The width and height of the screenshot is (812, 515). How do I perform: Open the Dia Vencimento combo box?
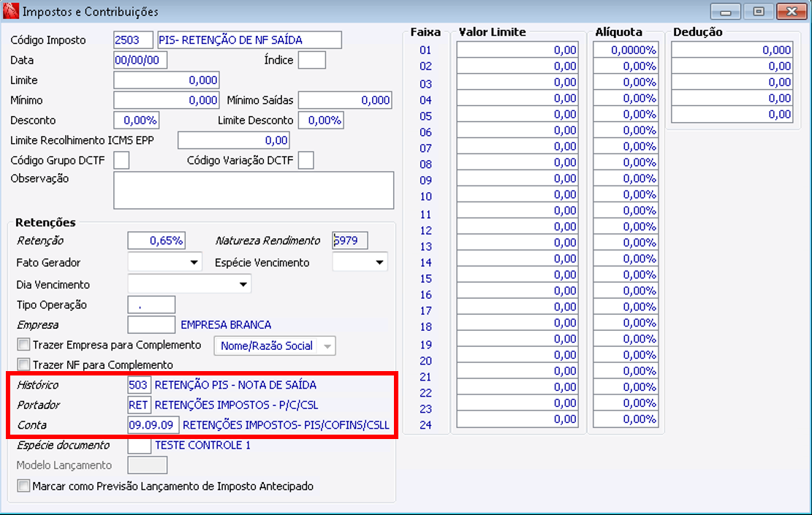click(x=189, y=284)
